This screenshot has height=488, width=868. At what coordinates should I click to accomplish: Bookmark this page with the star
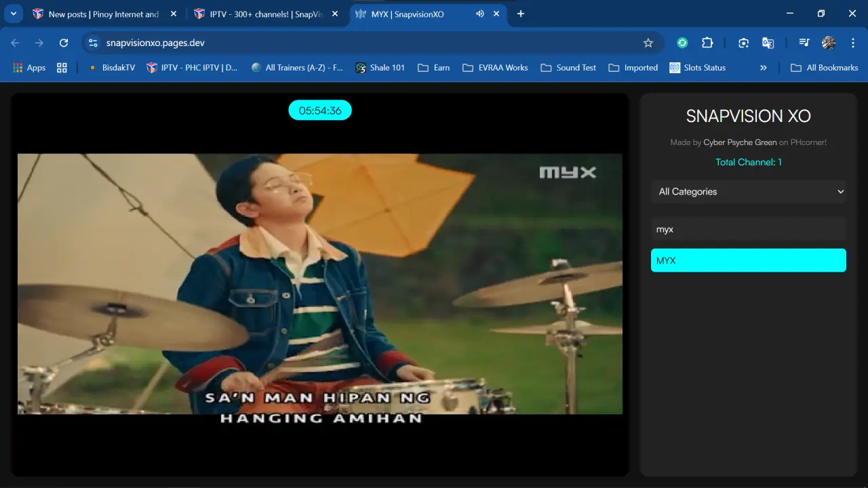click(x=648, y=43)
